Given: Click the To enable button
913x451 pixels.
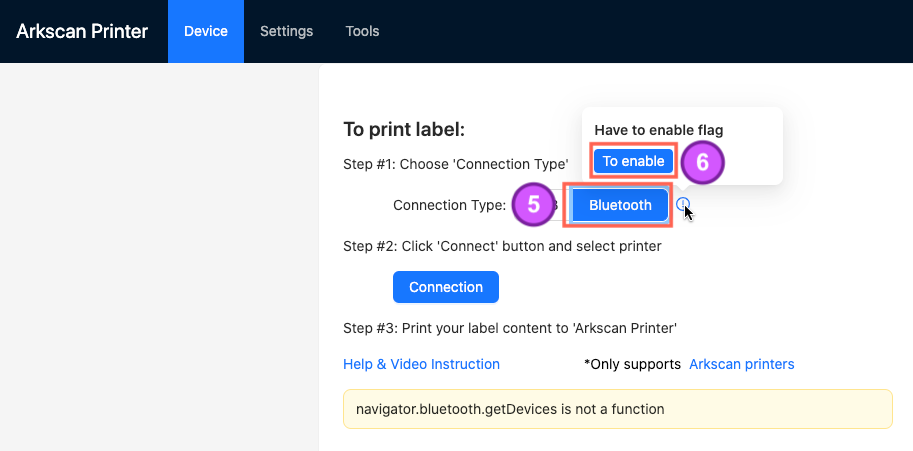Looking at the screenshot, I should [x=634, y=161].
